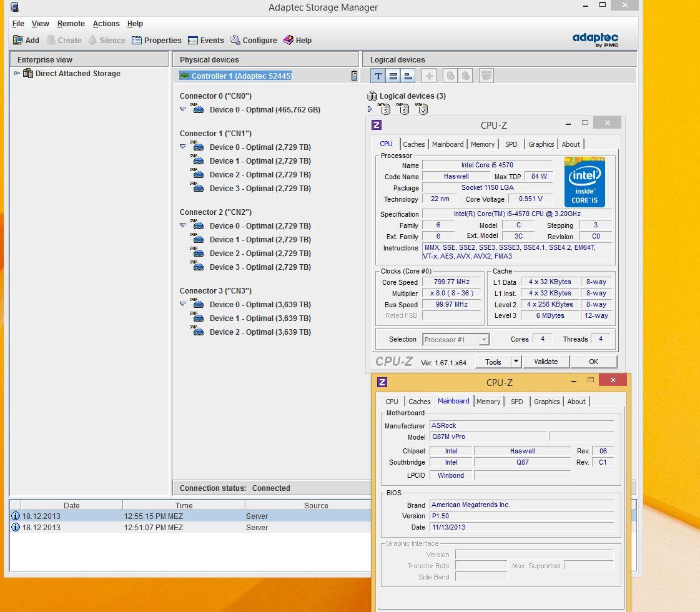Toggle the relative size capacity view button
Image resolution: width=700 pixels, height=612 pixels.
point(408,76)
